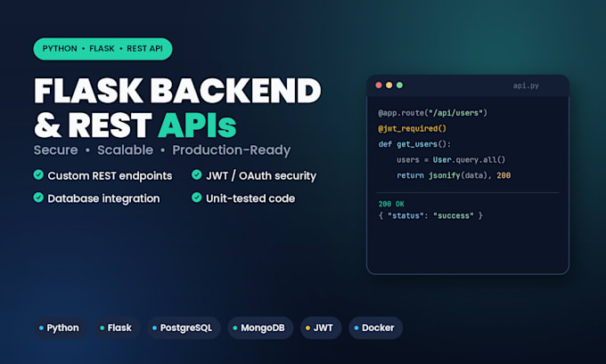Select the JWT tag pill
Viewport: 606px width, 364px height.
321,328
